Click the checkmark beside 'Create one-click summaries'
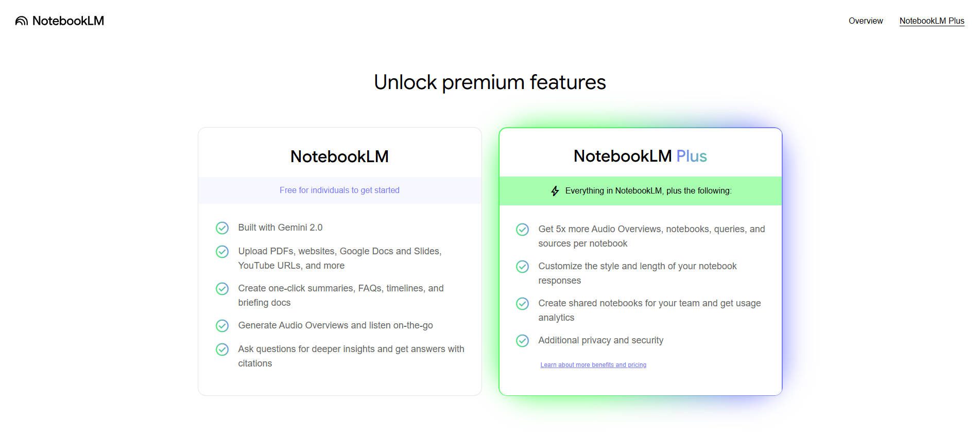The width and height of the screenshot is (980, 436). pos(222,289)
